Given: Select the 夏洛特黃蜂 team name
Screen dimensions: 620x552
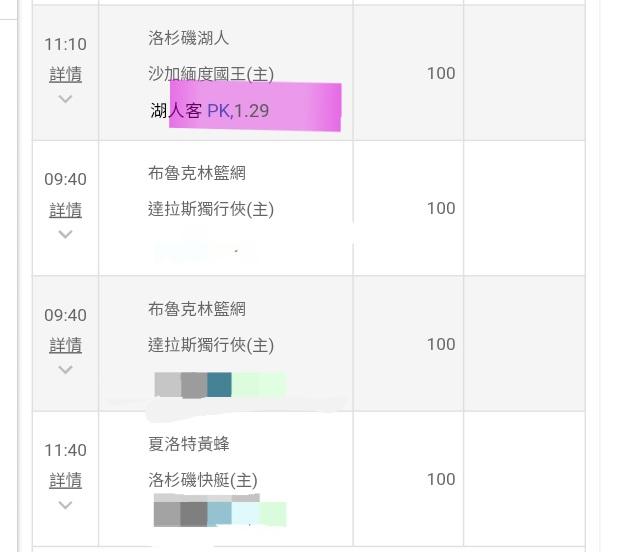Looking at the screenshot, I should tap(188, 444).
